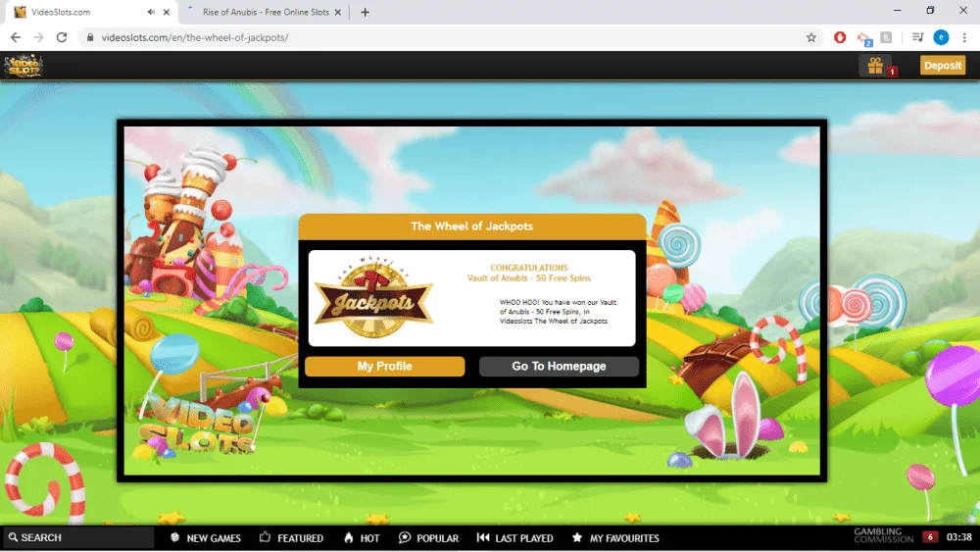Focus the address bar URL
980x552 pixels.
[x=195, y=37]
